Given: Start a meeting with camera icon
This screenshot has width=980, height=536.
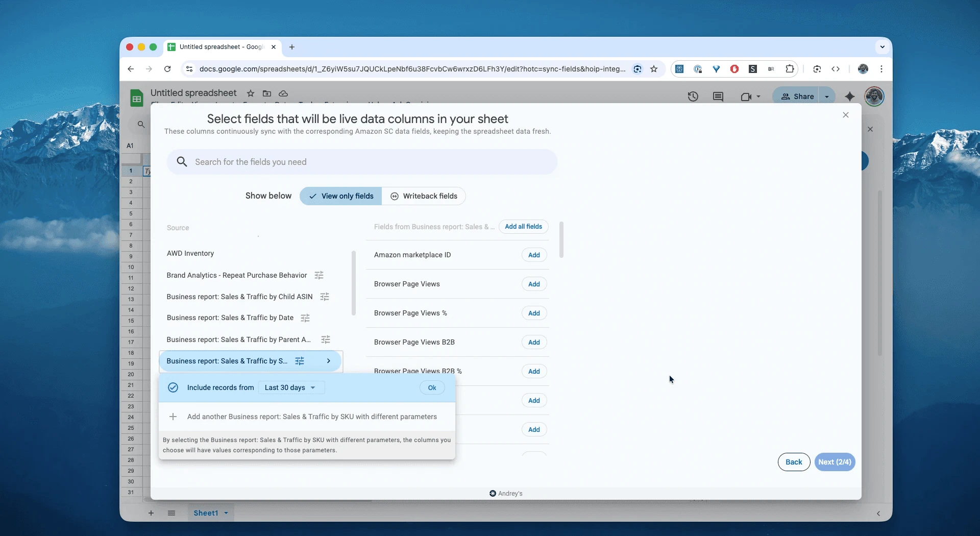Looking at the screenshot, I should tap(746, 96).
